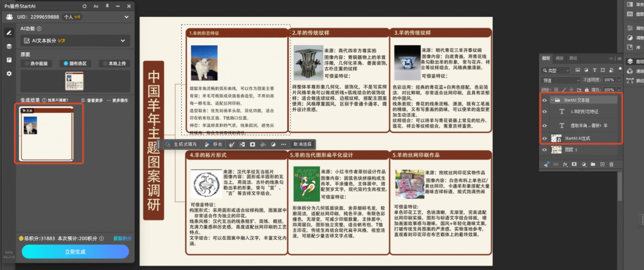
Task: Open the three-dots more options in contextual bar
Action: coord(284,144)
